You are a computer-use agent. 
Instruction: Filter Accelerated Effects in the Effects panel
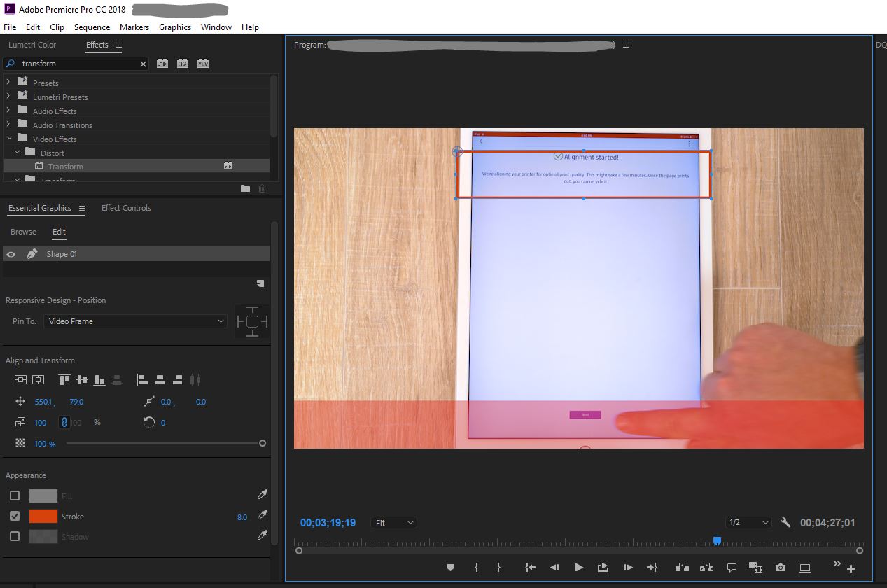coord(162,63)
